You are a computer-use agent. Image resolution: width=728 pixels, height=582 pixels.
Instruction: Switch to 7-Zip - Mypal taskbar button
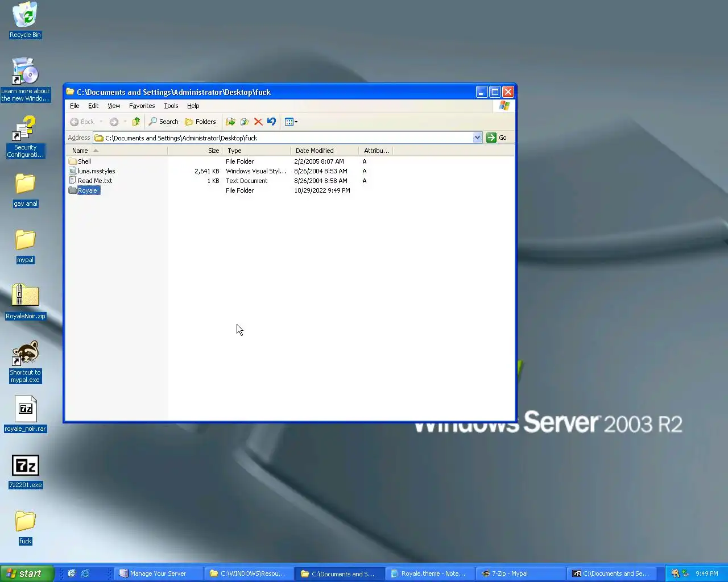click(521, 573)
